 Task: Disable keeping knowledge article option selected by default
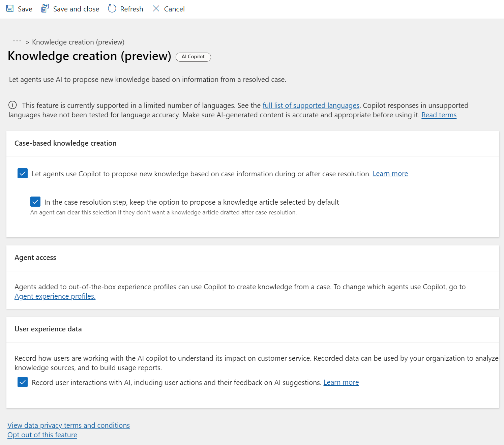[x=35, y=202]
